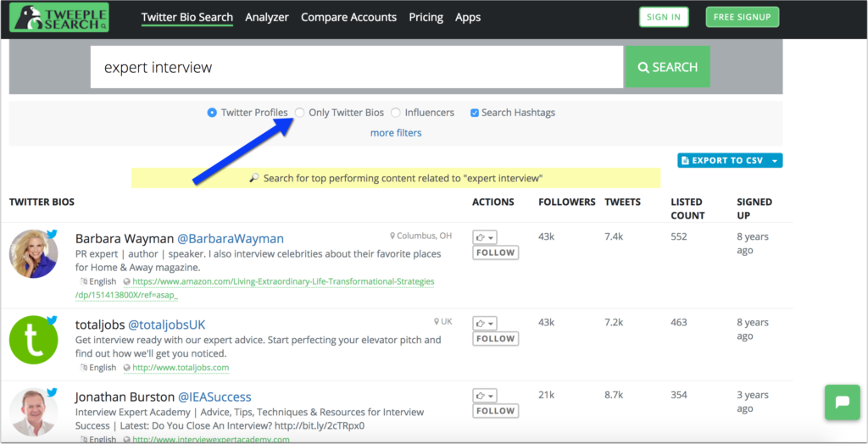Click the Sign In button

[x=664, y=17]
